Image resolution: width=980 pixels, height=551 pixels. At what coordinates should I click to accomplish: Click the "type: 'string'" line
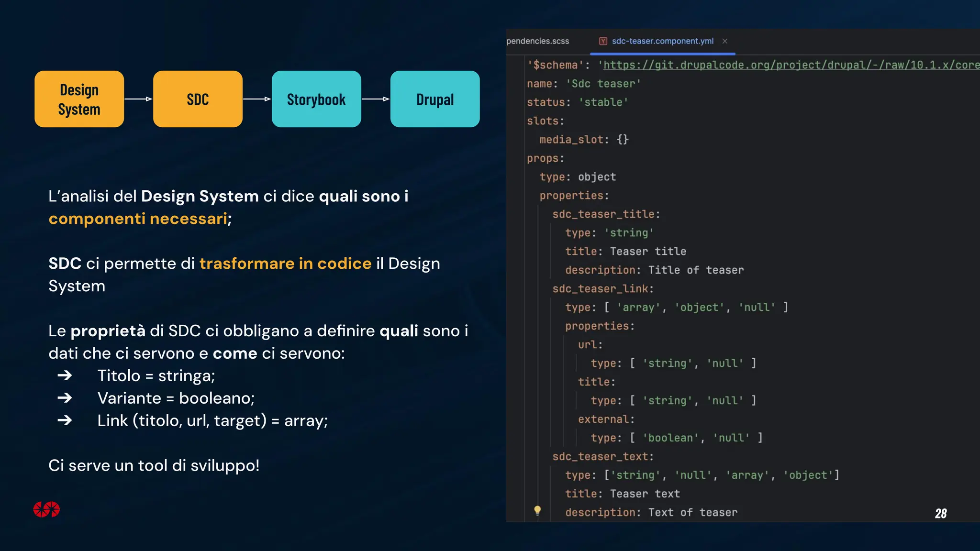click(609, 233)
